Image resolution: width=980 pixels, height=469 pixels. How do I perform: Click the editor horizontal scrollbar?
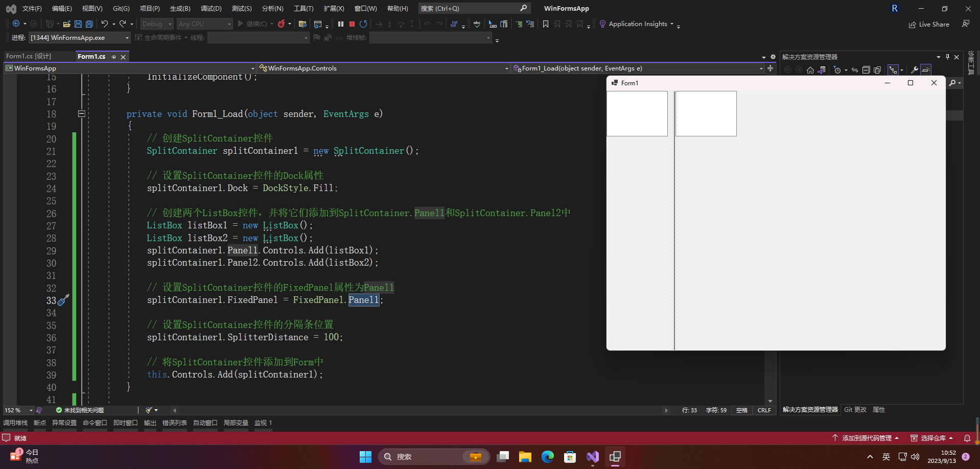pos(420,410)
